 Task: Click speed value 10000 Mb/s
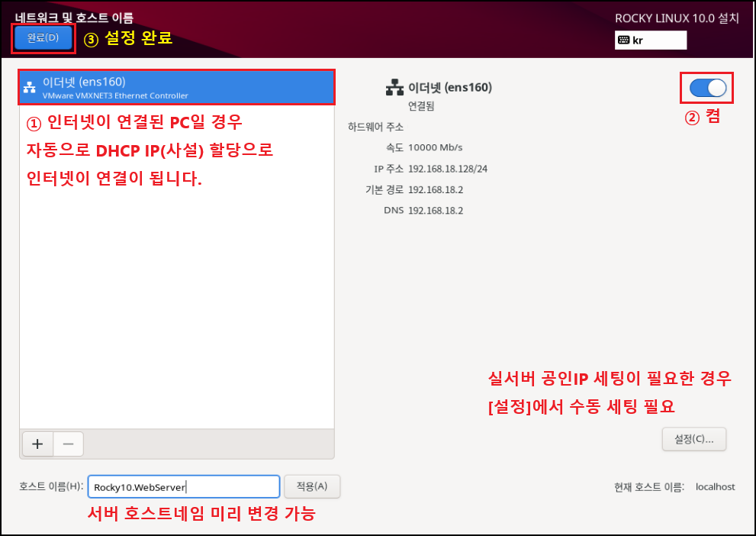tap(436, 147)
